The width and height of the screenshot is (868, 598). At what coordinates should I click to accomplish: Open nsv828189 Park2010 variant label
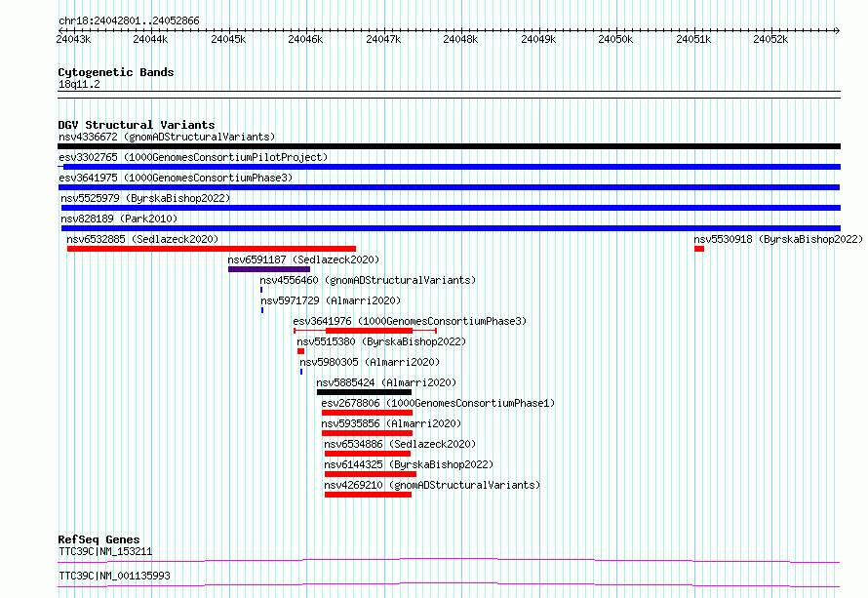click(x=119, y=219)
